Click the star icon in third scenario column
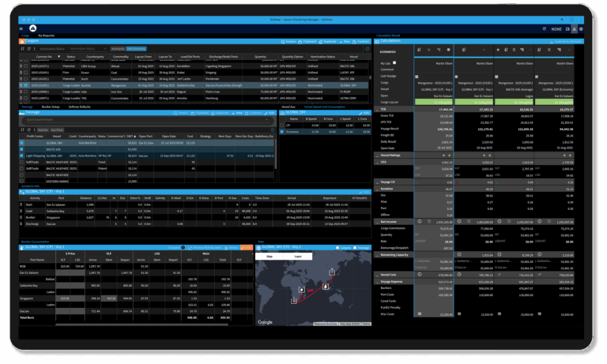Screen dimensions: 607x364 498,50
